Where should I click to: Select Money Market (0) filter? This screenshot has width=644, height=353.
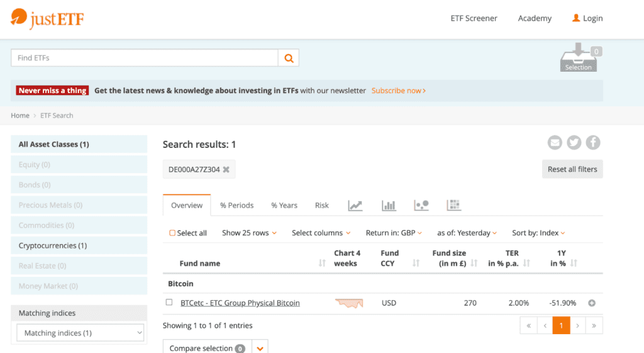79,286
